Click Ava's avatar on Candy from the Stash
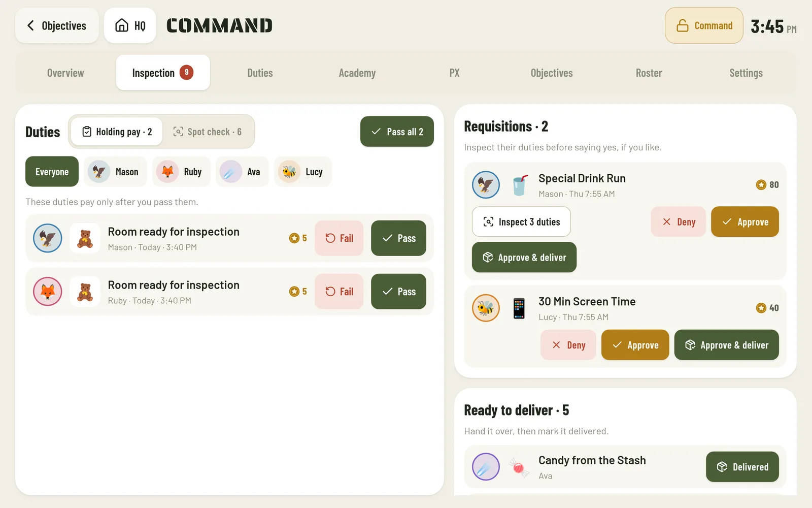The width and height of the screenshot is (812, 508). click(x=486, y=467)
